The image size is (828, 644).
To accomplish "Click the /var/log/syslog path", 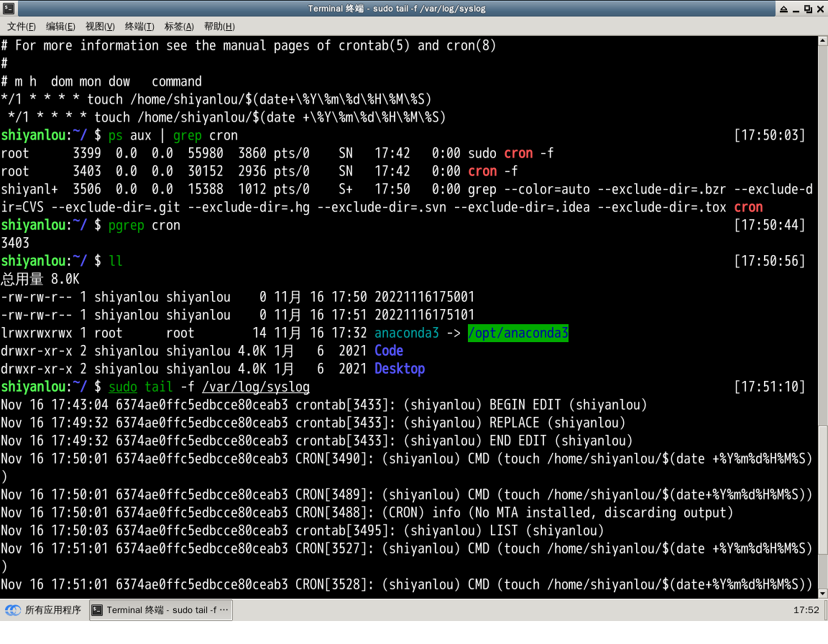I will click(256, 387).
